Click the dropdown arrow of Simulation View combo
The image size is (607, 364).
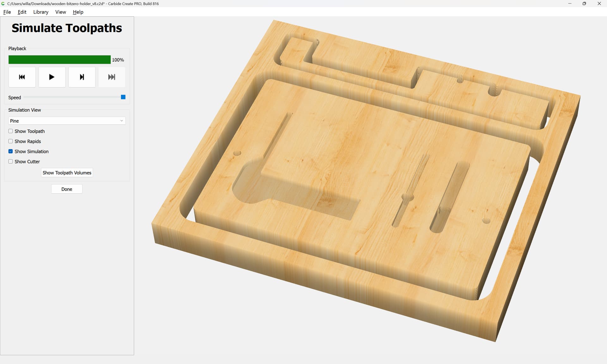click(x=121, y=121)
